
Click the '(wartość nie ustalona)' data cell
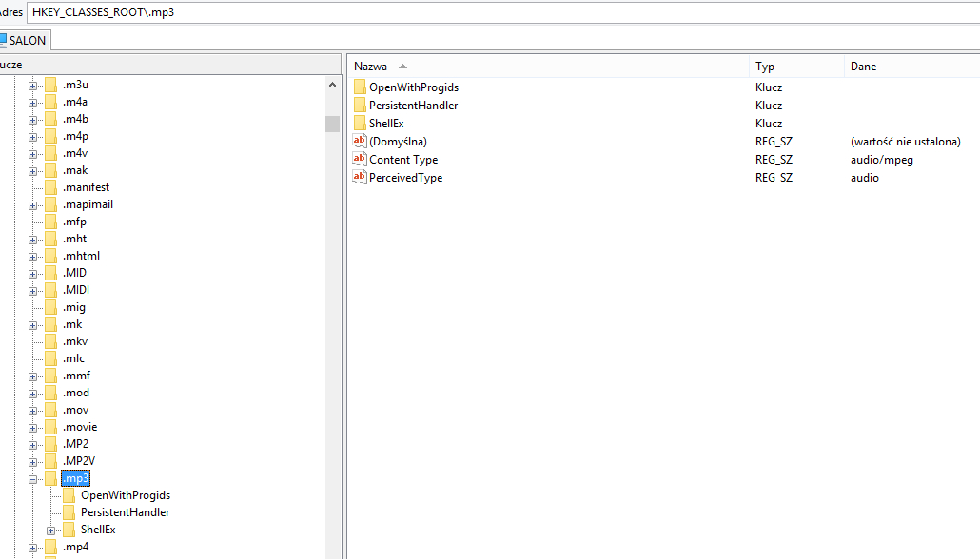click(x=906, y=142)
